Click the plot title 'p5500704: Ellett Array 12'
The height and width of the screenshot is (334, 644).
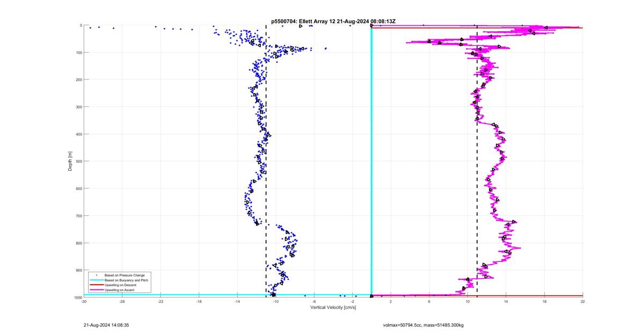click(303, 21)
